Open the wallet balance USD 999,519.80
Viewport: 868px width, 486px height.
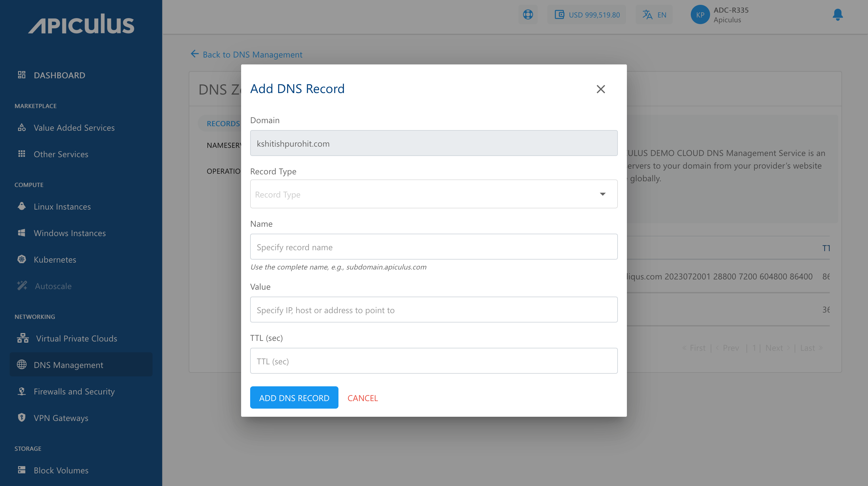pyautogui.click(x=587, y=14)
